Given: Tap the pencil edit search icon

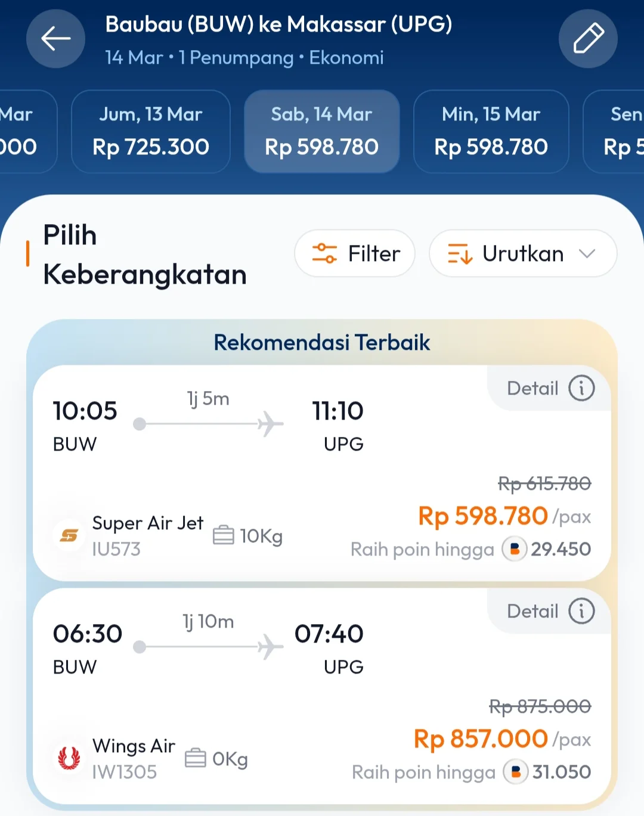Looking at the screenshot, I should pos(588,39).
